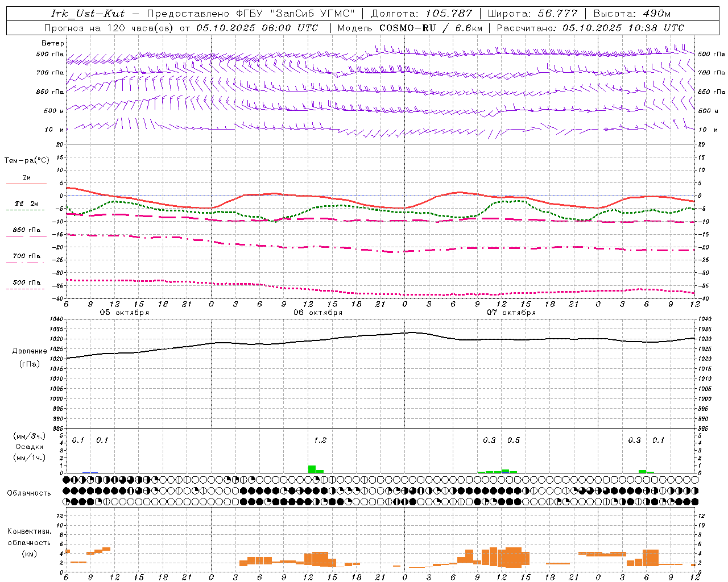Click the Тем-ра(°C) axis title
The height and width of the screenshot is (582, 728).
point(27,161)
